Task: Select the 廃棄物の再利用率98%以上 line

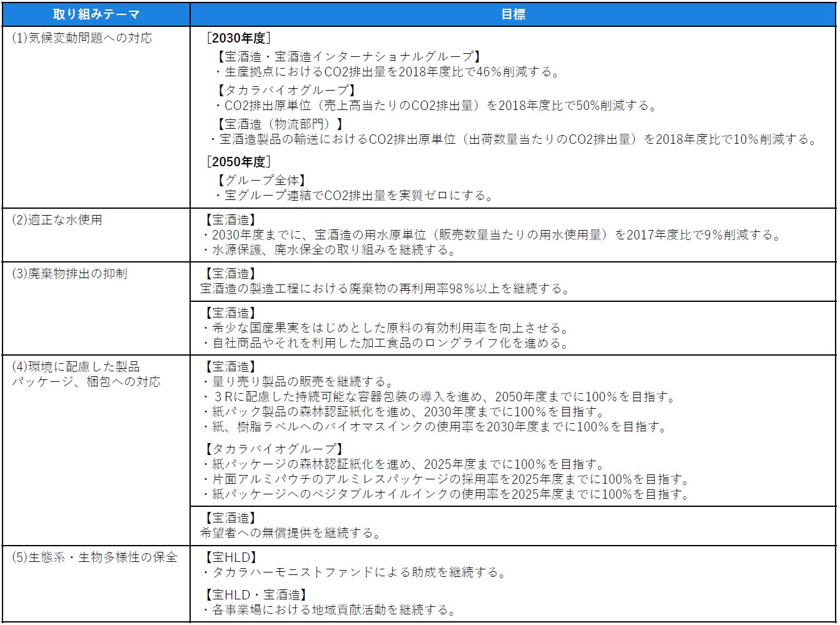Action: coord(385,289)
